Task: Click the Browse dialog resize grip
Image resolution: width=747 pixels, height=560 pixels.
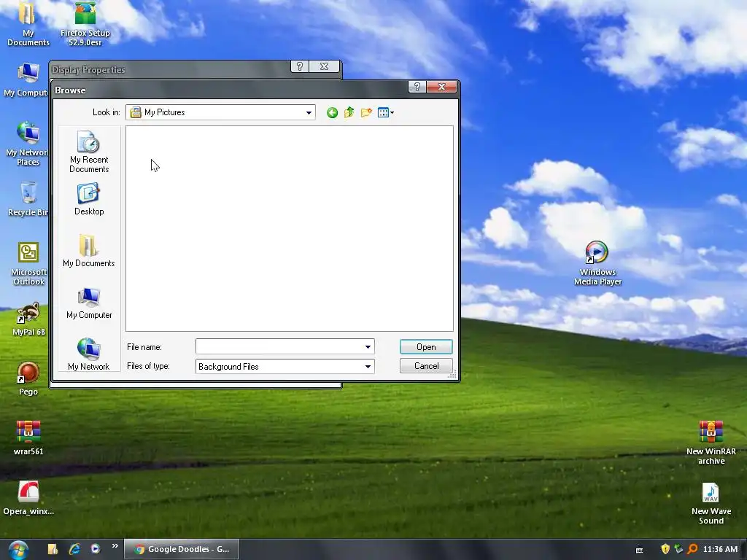Action: click(452, 375)
